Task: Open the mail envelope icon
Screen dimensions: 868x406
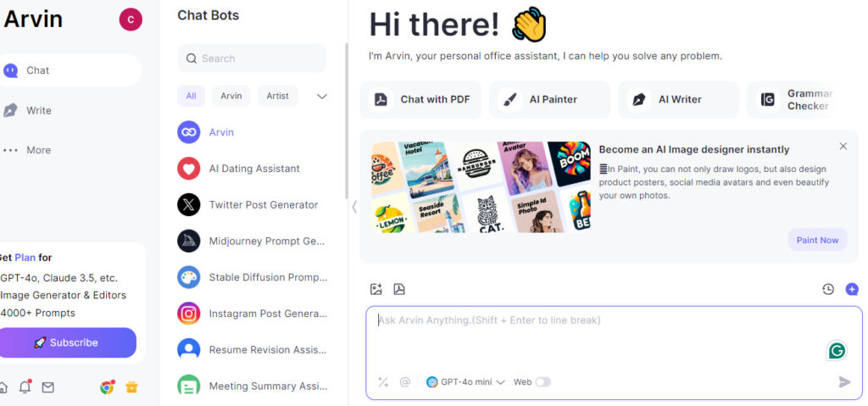Action: coord(48,387)
